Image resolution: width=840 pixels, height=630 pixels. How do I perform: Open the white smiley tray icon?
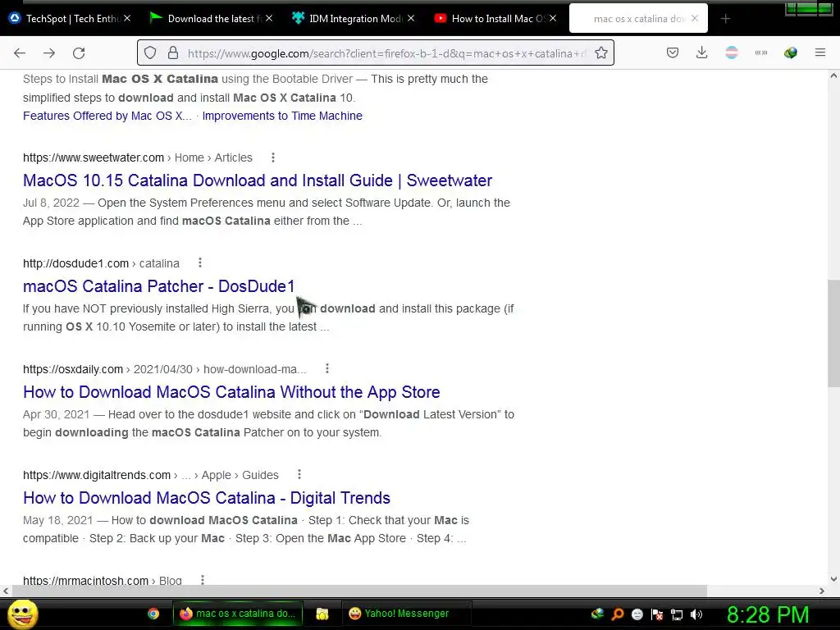637,614
